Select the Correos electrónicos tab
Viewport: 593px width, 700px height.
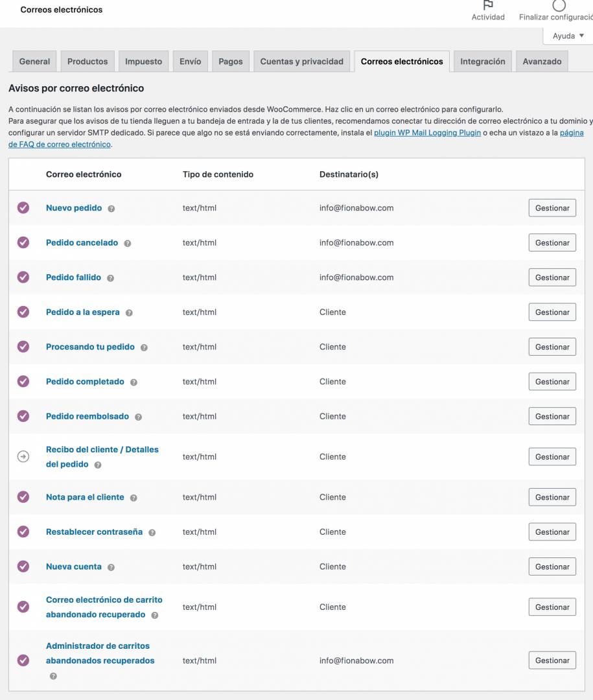click(402, 61)
